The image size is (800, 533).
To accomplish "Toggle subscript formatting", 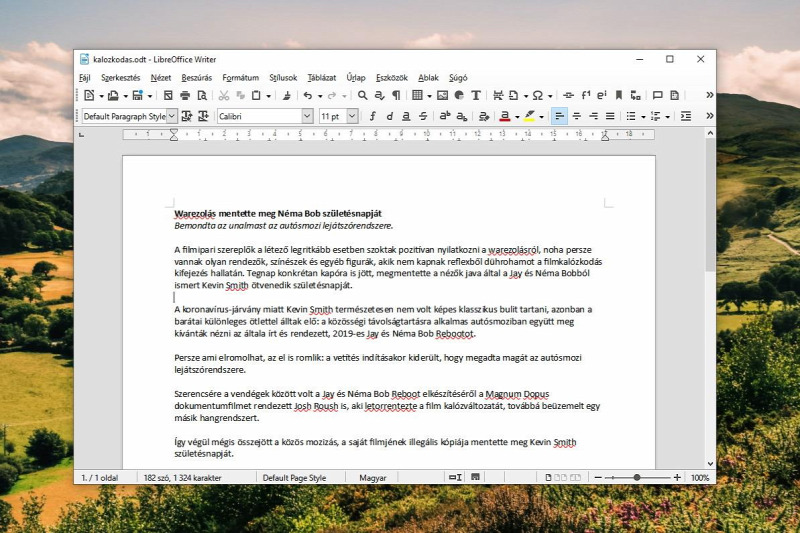I will coord(462,116).
